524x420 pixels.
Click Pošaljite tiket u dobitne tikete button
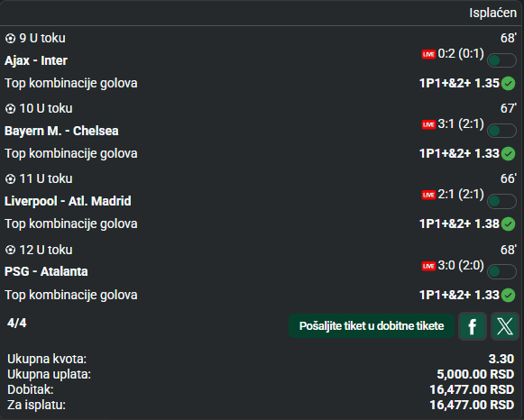pos(372,326)
